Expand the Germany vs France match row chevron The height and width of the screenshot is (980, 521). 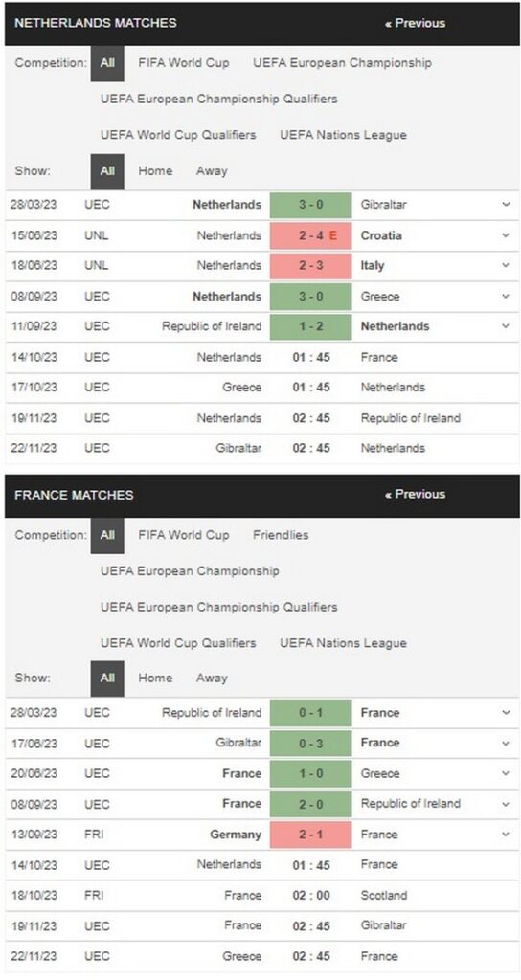pyautogui.click(x=506, y=835)
